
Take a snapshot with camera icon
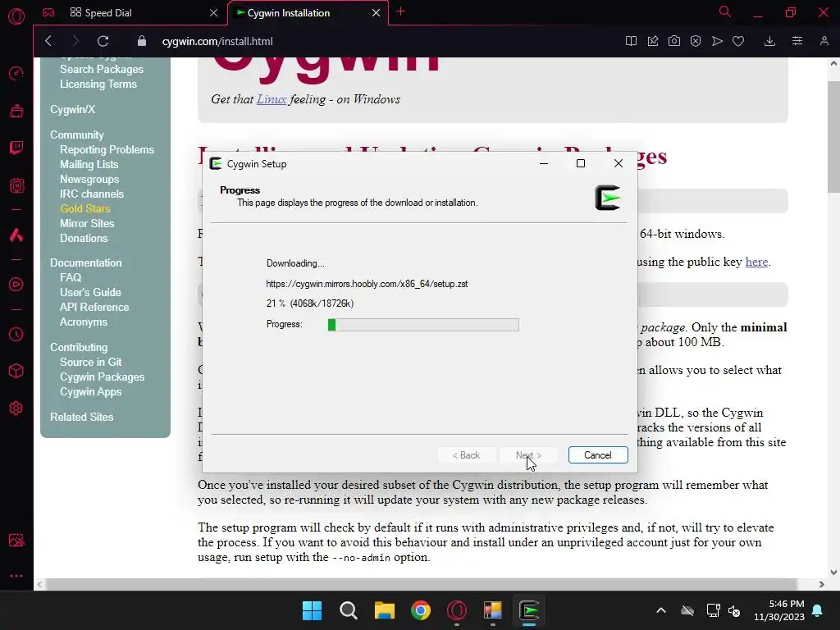pyautogui.click(x=674, y=41)
